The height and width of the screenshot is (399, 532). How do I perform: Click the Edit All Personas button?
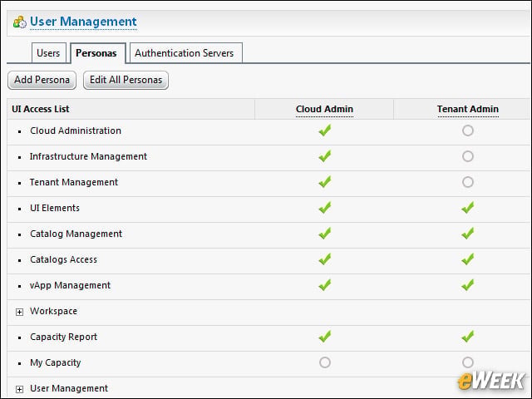pyautogui.click(x=126, y=80)
